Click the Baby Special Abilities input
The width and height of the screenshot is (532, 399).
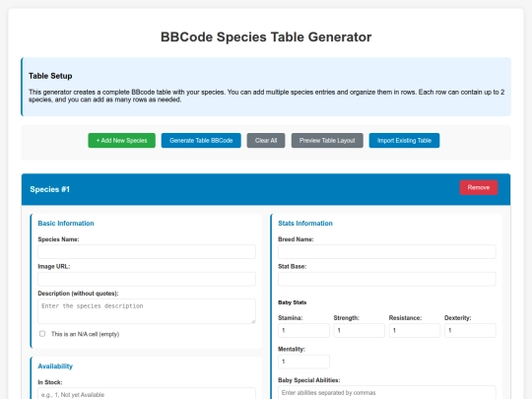pos(387,392)
